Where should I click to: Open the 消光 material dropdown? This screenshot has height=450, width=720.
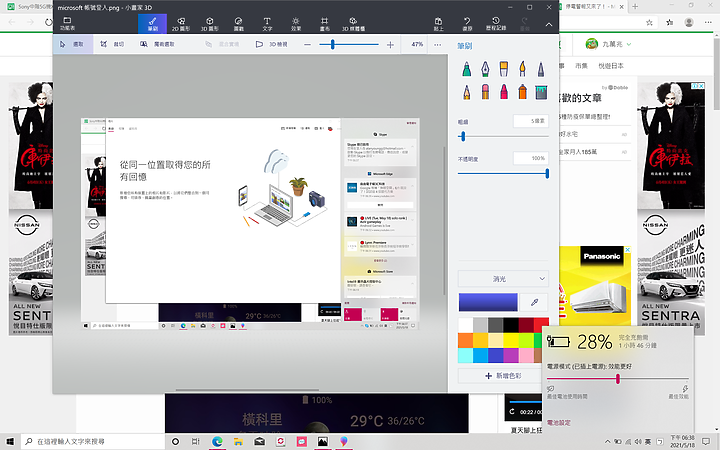click(x=503, y=279)
